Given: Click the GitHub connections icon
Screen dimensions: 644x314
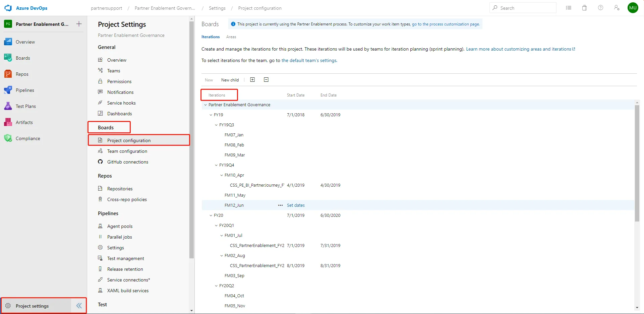Looking at the screenshot, I should 100,162.
